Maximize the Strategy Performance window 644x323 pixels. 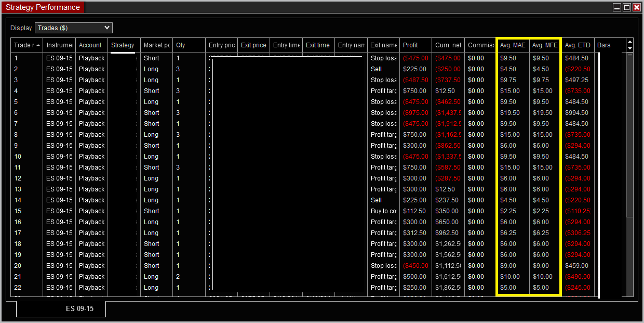[627, 7]
